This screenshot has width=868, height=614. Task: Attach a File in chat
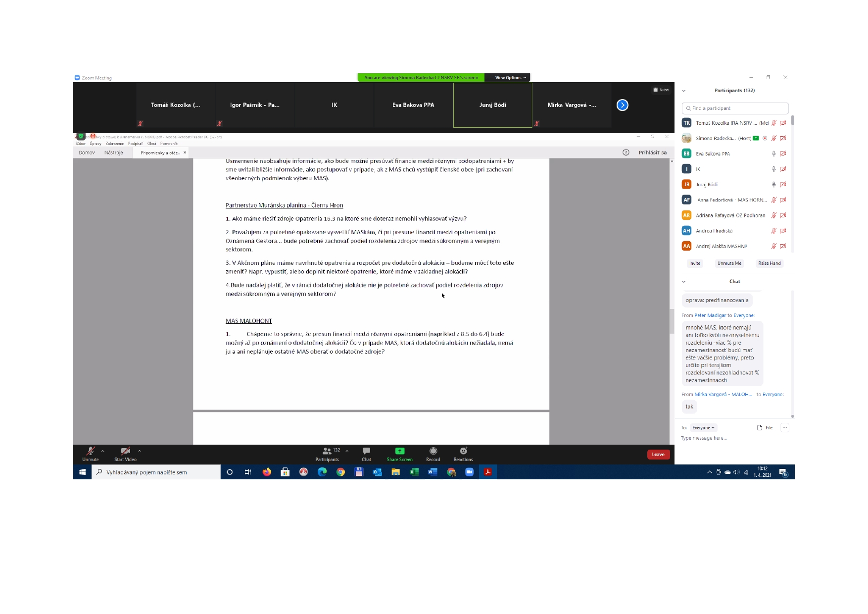click(x=765, y=428)
